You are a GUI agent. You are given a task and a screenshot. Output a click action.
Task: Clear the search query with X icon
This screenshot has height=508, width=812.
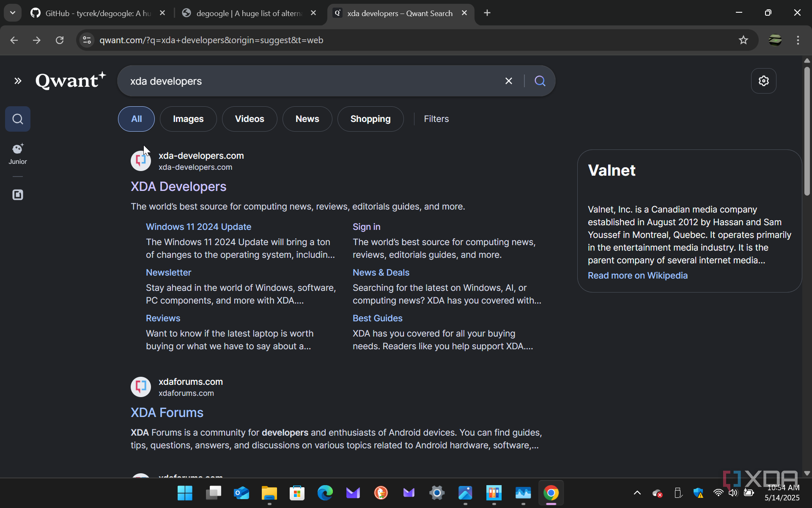(x=509, y=81)
